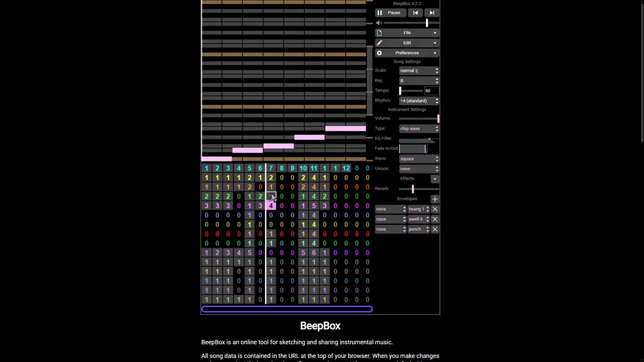This screenshot has width=644, height=362.
Task: Click the EQ Filter editor
Action: [419, 138]
